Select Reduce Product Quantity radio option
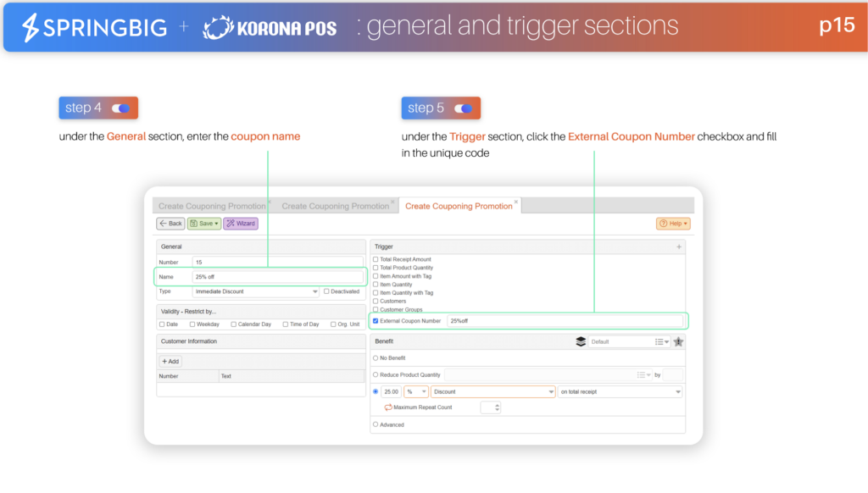 (x=376, y=374)
